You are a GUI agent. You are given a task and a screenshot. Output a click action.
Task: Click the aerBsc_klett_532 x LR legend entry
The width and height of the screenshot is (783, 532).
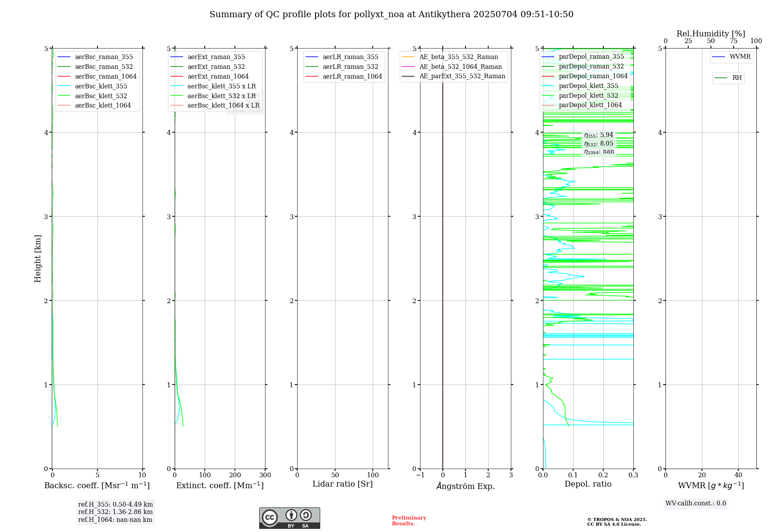[x=213, y=96]
